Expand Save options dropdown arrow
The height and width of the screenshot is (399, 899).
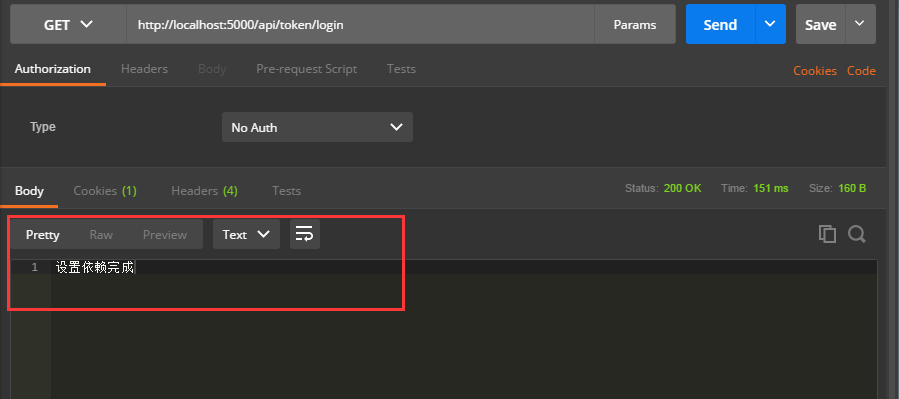point(859,24)
